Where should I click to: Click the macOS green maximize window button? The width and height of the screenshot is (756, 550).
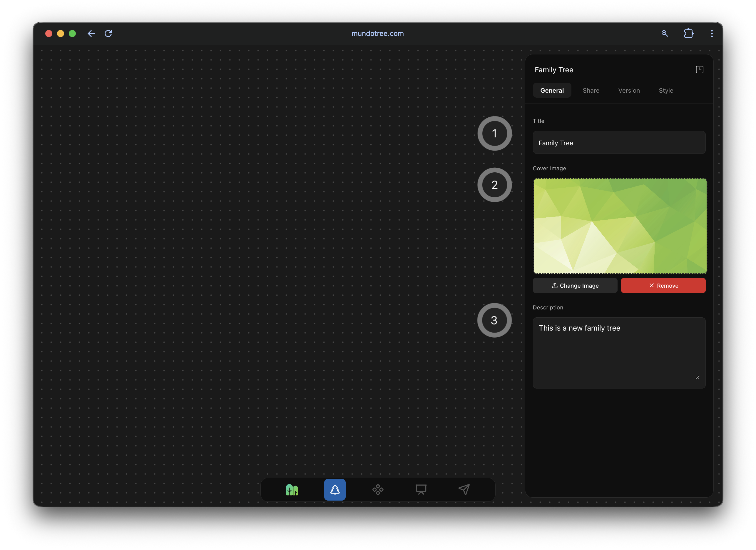pyautogui.click(x=72, y=33)
